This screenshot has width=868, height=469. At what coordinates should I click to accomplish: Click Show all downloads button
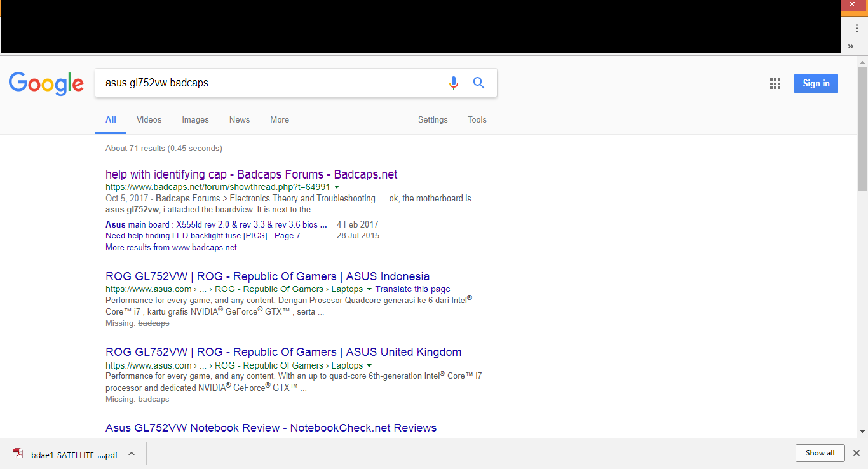[820, 453]
